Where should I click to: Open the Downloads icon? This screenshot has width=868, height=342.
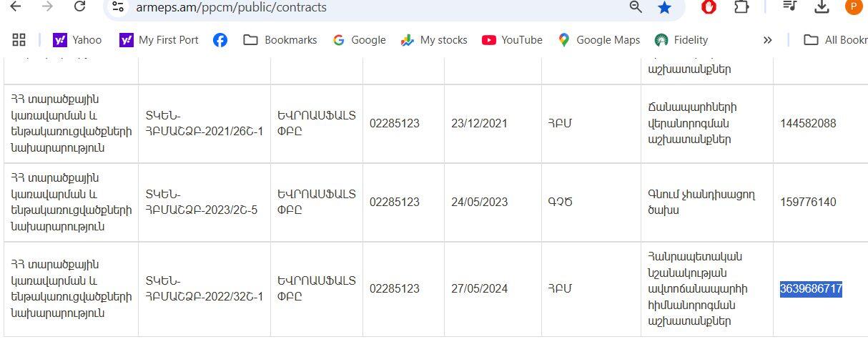pyautogui.click(x=822, y=6)
